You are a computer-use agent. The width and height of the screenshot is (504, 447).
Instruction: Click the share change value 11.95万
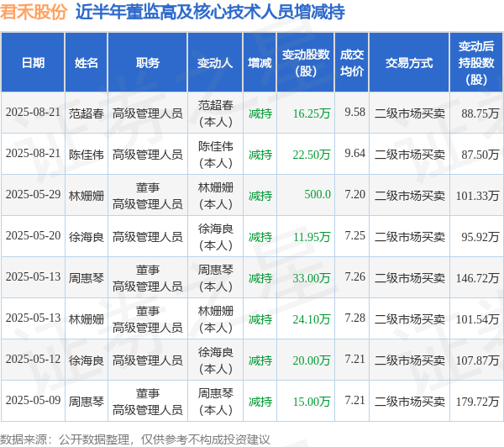coord(312,237)
